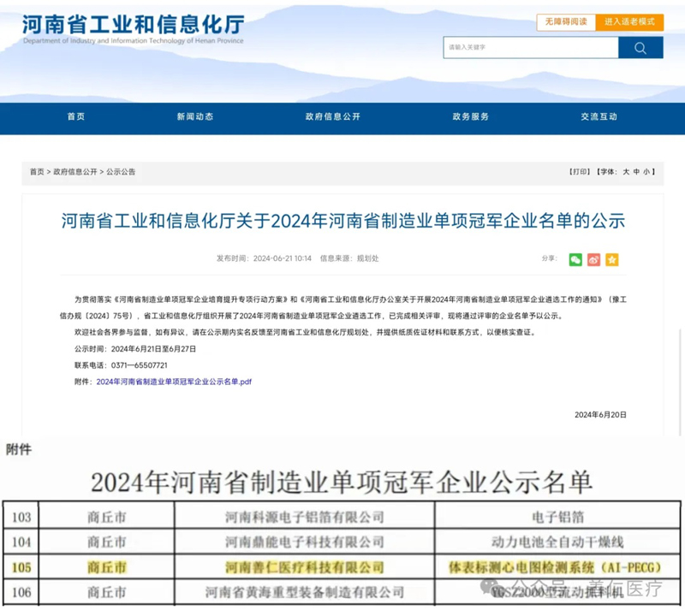The height and width of the screenshot is (616, 685).
Task: Click row number 103 in the table
Action: (21, 518)
